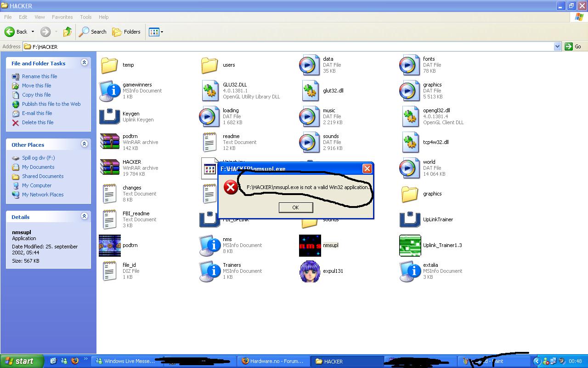Switch to Hardware.no Forum taskbar button
Image resolution: width=588 pixels, height=368 pixels.
(x=273, y=361)
